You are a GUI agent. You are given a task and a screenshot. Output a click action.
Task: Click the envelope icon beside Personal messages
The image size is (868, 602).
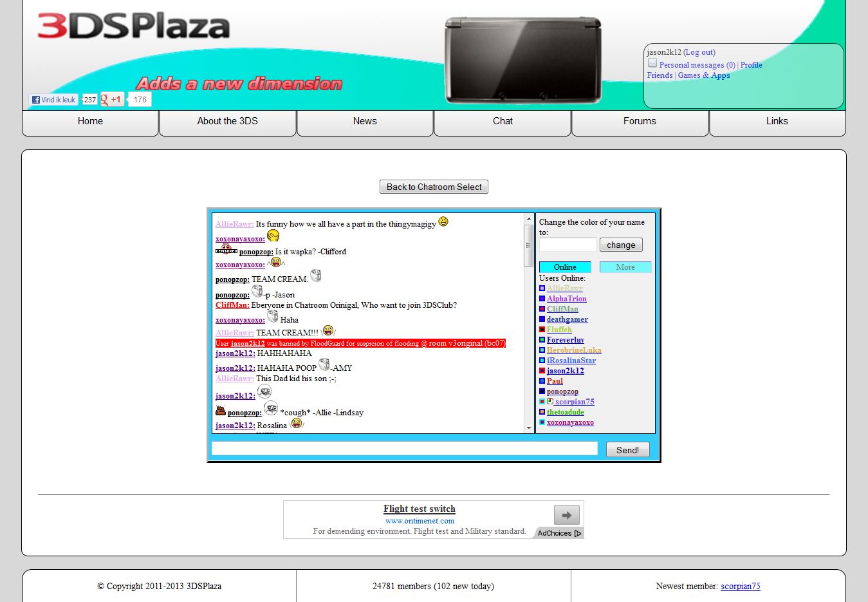click(652, 63)
